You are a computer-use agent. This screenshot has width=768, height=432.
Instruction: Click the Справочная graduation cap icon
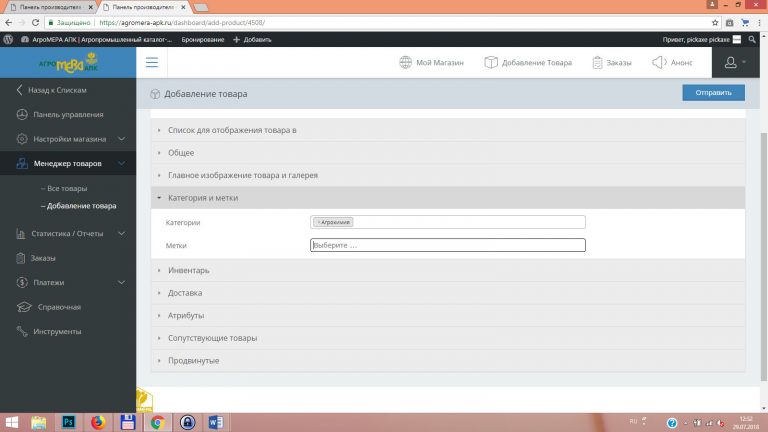tap(21, 307)
